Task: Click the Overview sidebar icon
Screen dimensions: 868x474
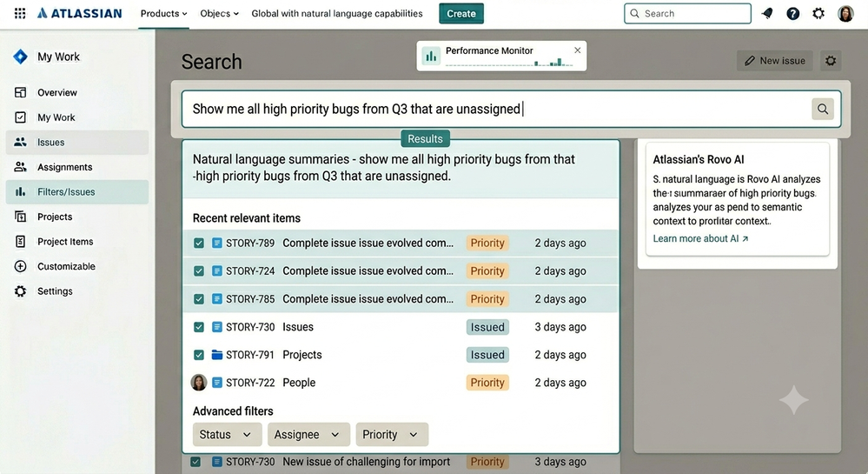Action: [x=21, y=92]
